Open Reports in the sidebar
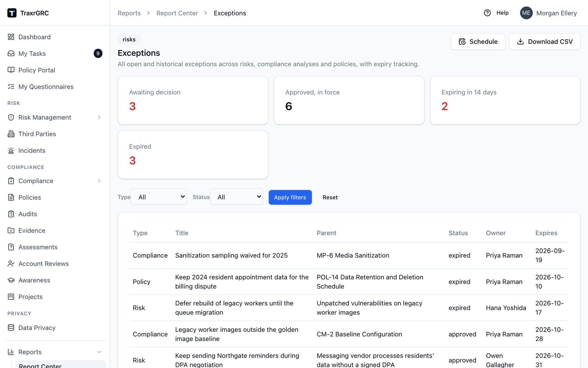 click(x=55, y=352)
